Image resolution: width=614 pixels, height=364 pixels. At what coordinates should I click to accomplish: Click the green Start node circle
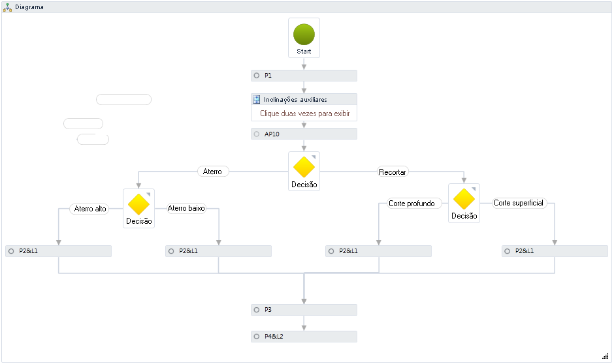coord(304,34)
